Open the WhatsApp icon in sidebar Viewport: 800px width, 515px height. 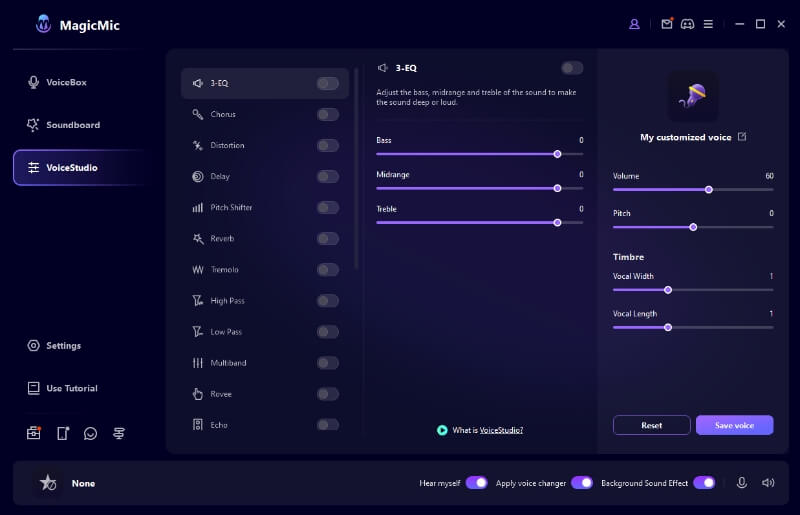tap(91, 433)
